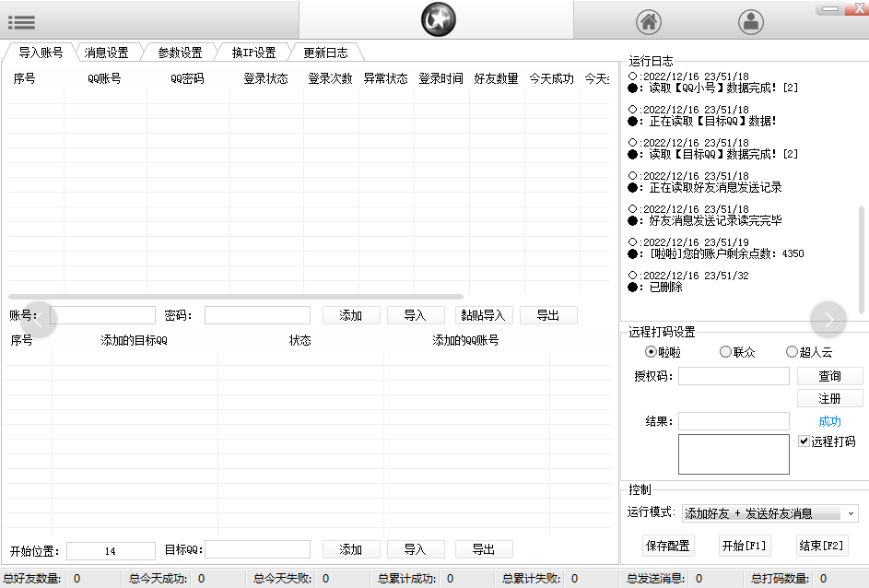Click the 今天成功 column header
Viewport: 869px width, 588px height.
tap(552, 78)
